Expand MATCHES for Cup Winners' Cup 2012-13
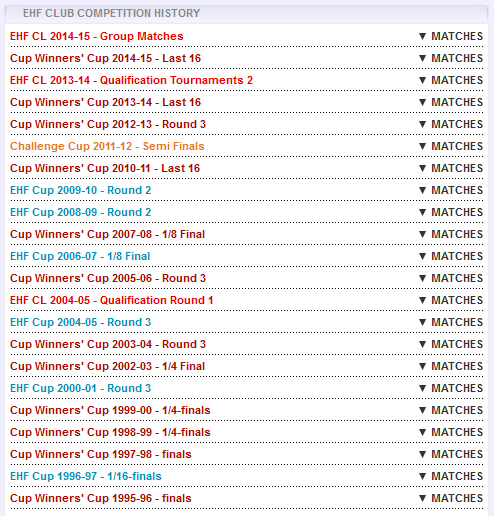 [x=451, y=124]
